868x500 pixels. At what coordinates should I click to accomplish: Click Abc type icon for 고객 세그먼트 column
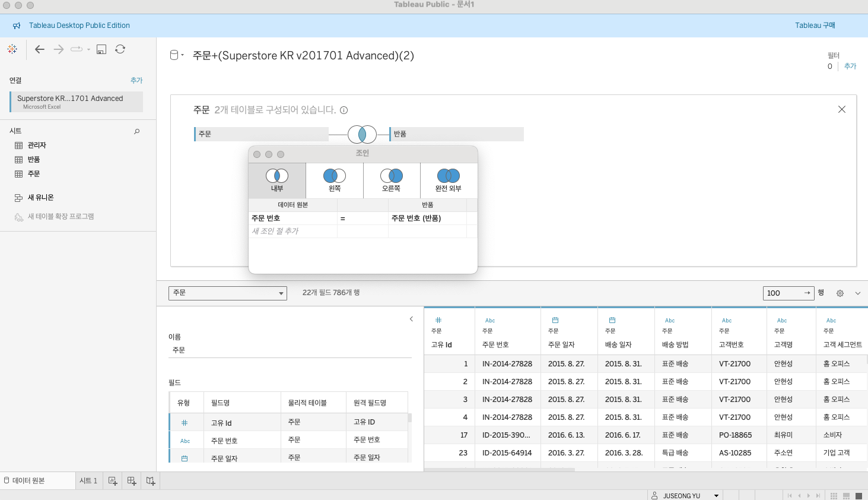point(831,321)
